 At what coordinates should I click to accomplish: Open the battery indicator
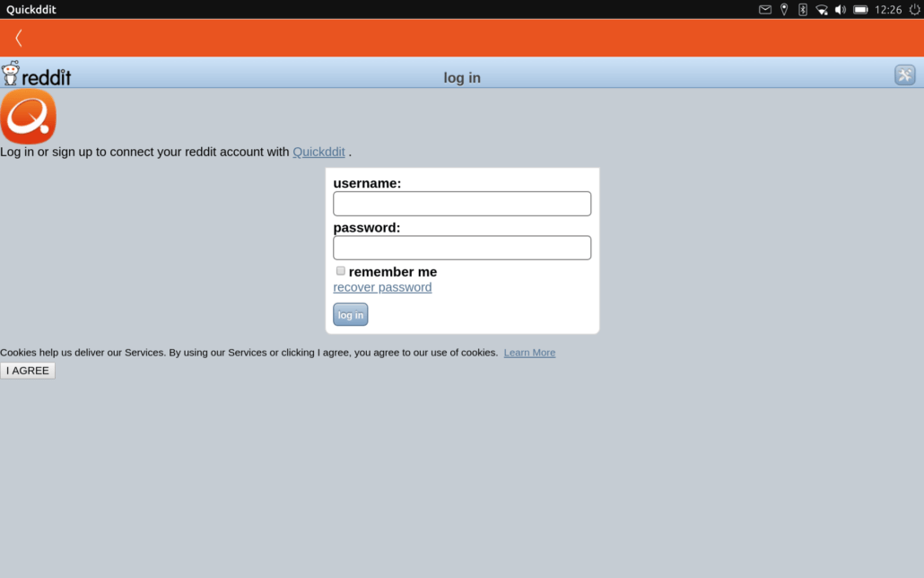860,10
